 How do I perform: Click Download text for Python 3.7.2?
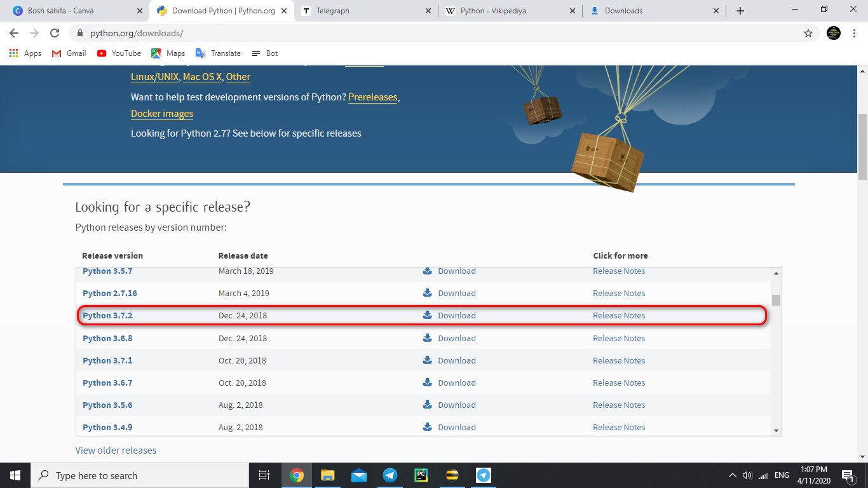click(x=457, y=315)
